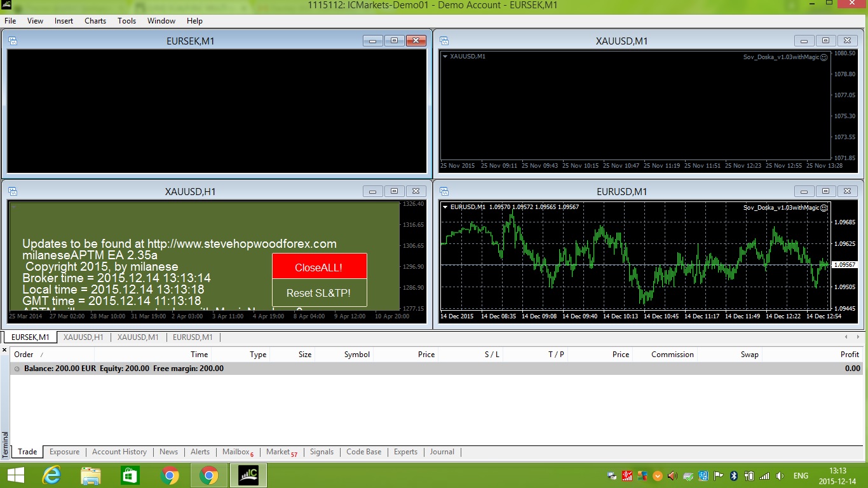Open the Insert menu
868x488 pixels.
(64, 21)
